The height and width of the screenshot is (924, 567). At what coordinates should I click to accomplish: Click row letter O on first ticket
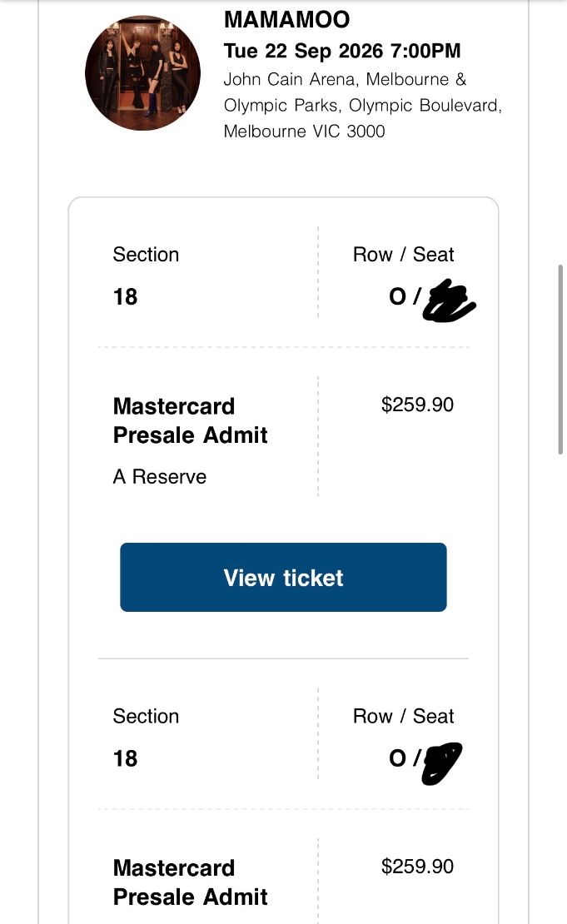coord(398,296)
